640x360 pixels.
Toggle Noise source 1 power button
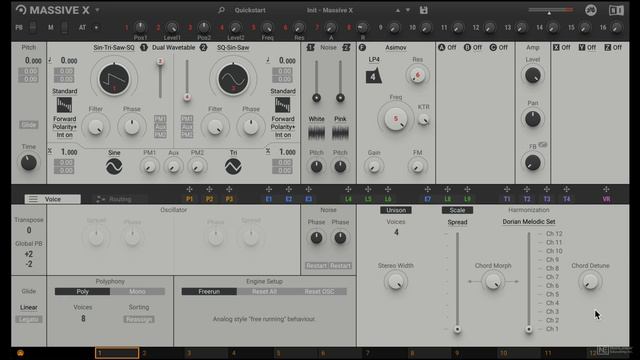(310, 47)
